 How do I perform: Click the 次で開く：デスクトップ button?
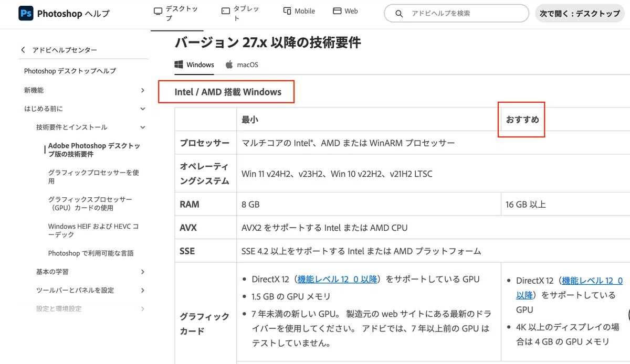[580, 14]
